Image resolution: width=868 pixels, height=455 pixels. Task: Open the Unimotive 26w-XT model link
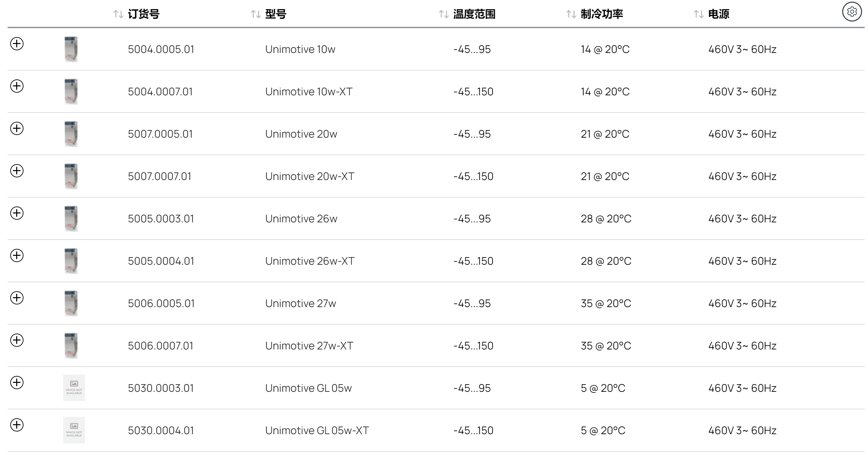[310, 261]
